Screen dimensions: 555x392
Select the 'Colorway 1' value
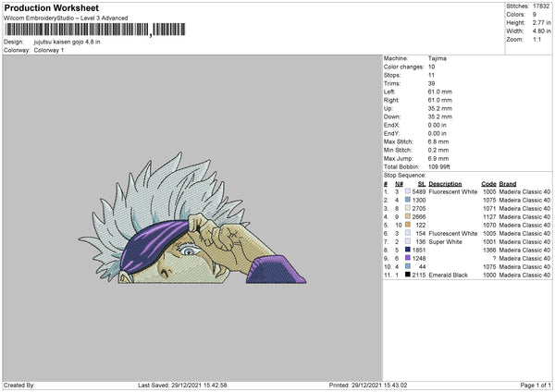point(49,50)
